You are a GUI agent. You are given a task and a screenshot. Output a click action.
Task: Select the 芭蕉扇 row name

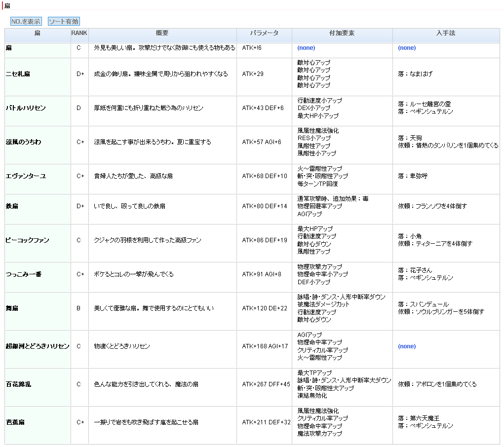(x=15, y=422)
